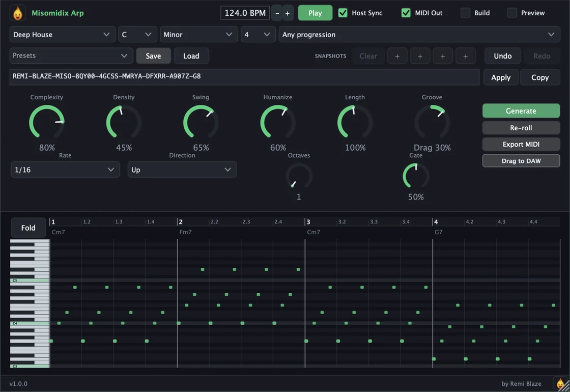
Task: Click the first snapshot plus slot
Action: [397, 56]
